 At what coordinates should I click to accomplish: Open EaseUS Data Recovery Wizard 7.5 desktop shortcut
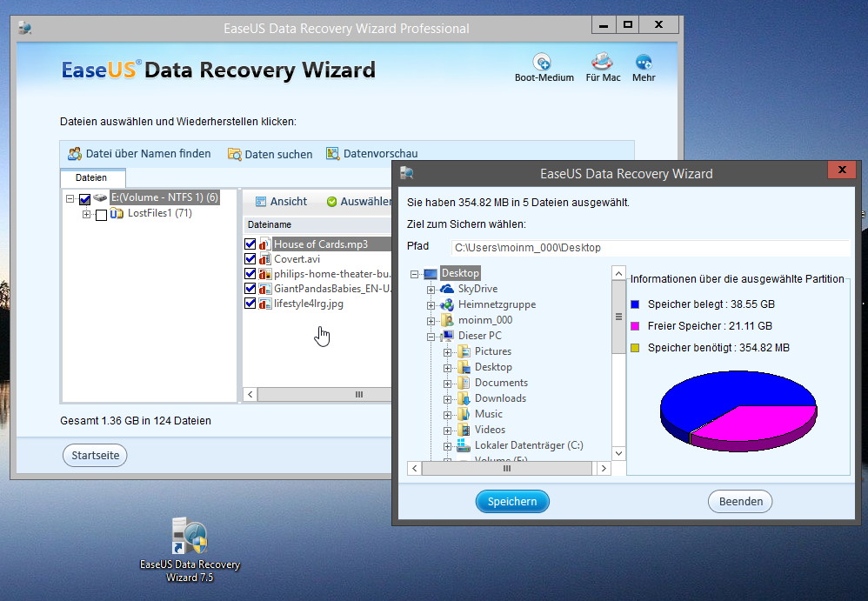coord(190,549)
